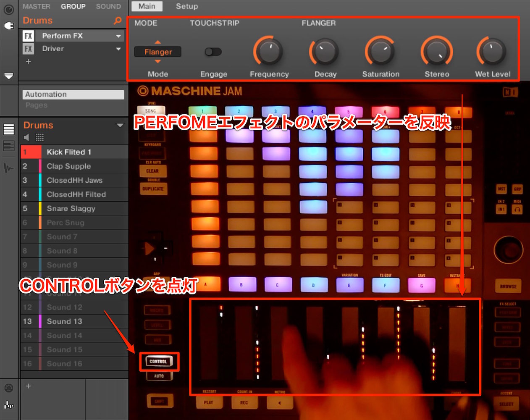Click the Drums group name in the sound list header

tap(38, 125)
